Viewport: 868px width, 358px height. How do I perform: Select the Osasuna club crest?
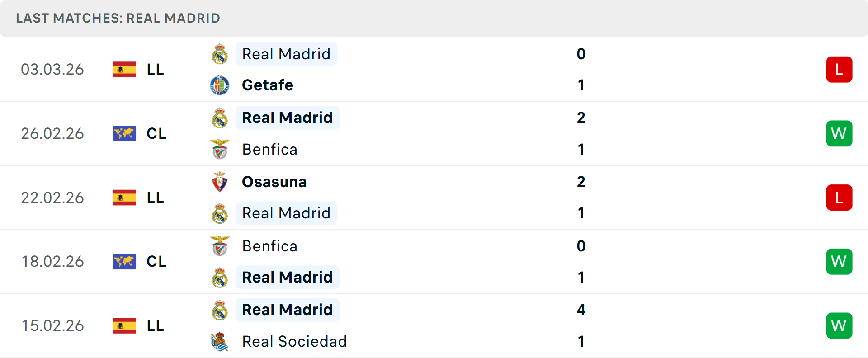(219, 182)
